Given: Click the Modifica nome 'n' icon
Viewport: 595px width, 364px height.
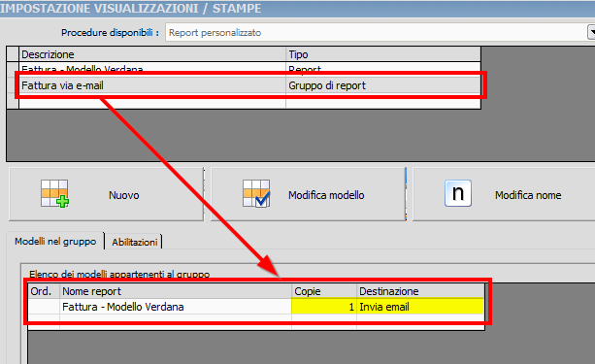Looking at the screenshot, I should click(458, 193).
